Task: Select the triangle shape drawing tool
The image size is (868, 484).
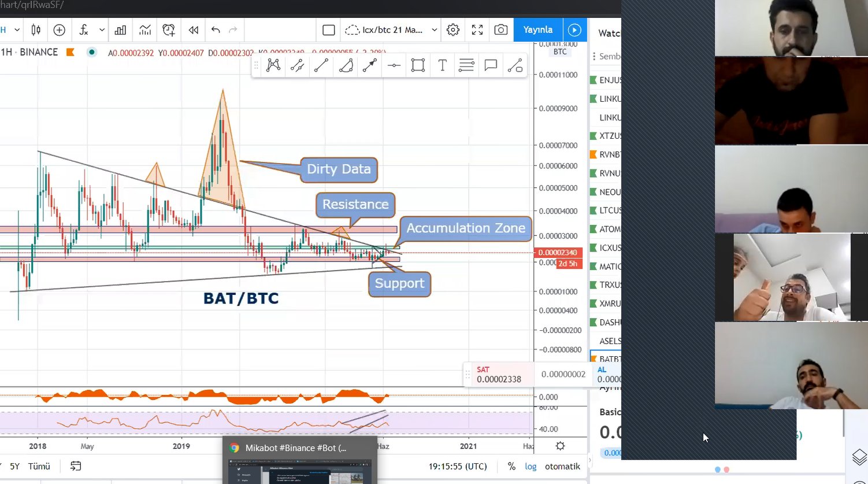Action: point(346,65)
